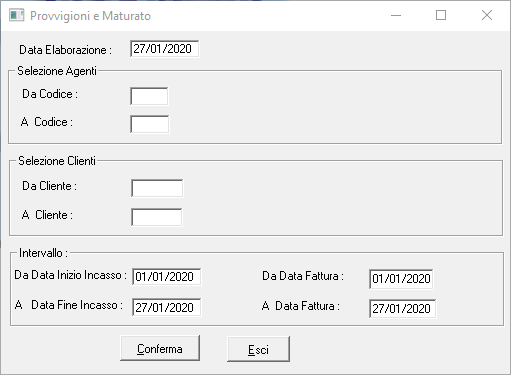Click the A Codice agent field

150,124
